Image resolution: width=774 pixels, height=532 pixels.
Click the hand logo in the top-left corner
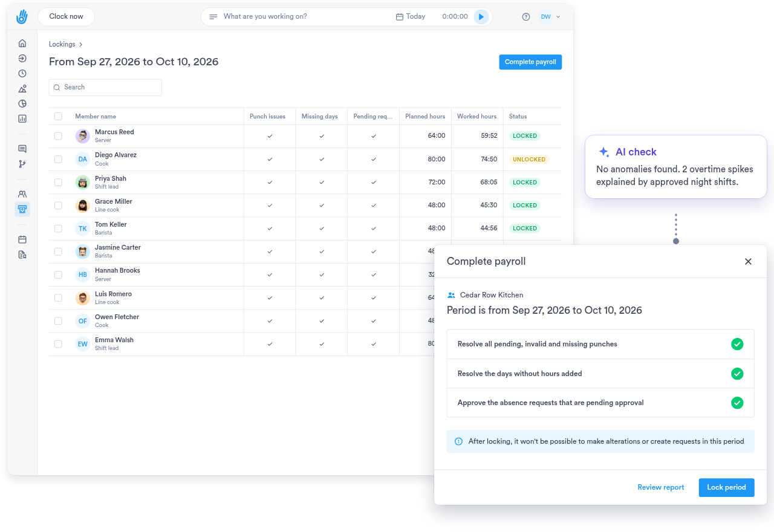22,16
